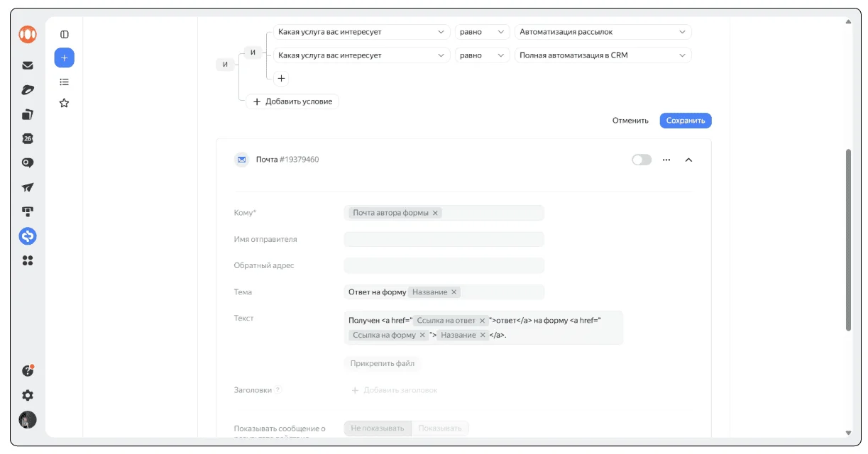Open the равно operator dropdown, first row
868x454 pixels.
click(x=483, y=32)
